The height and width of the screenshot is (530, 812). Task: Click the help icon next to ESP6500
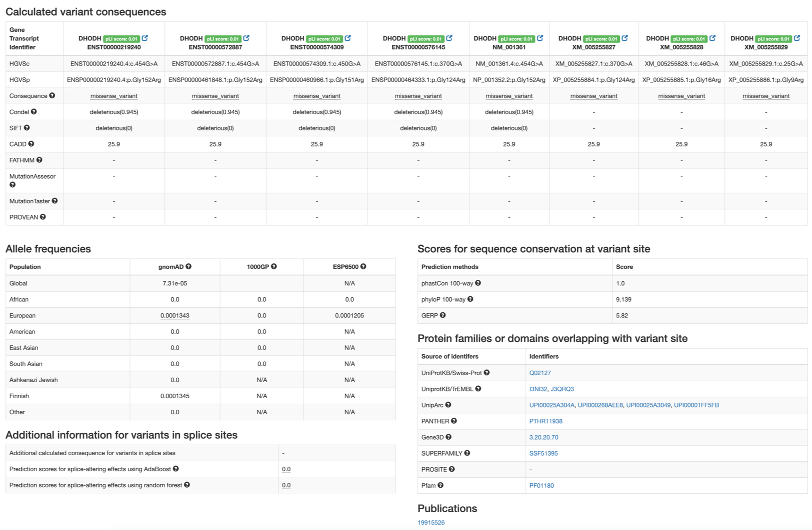click(x=364, y=267)
